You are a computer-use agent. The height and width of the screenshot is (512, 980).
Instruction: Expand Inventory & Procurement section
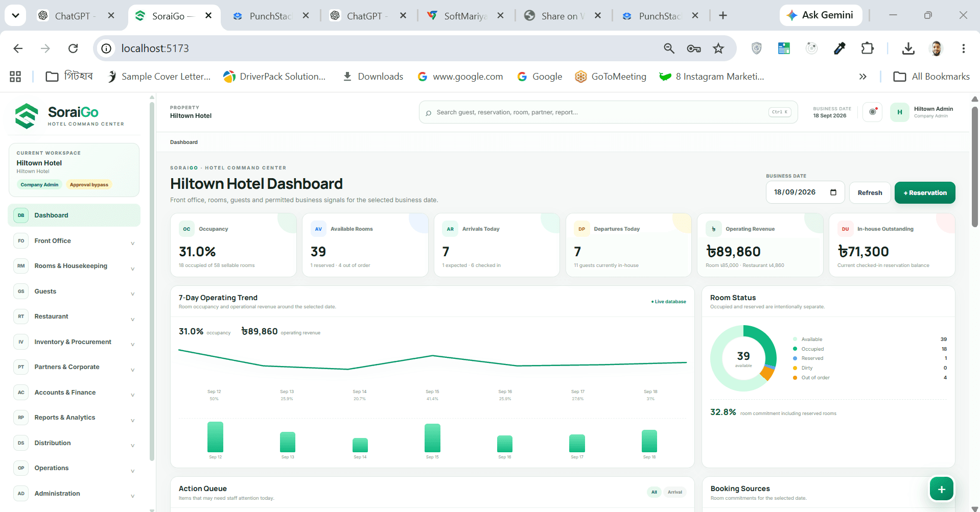pyautogui.click(x=74, y=342)
